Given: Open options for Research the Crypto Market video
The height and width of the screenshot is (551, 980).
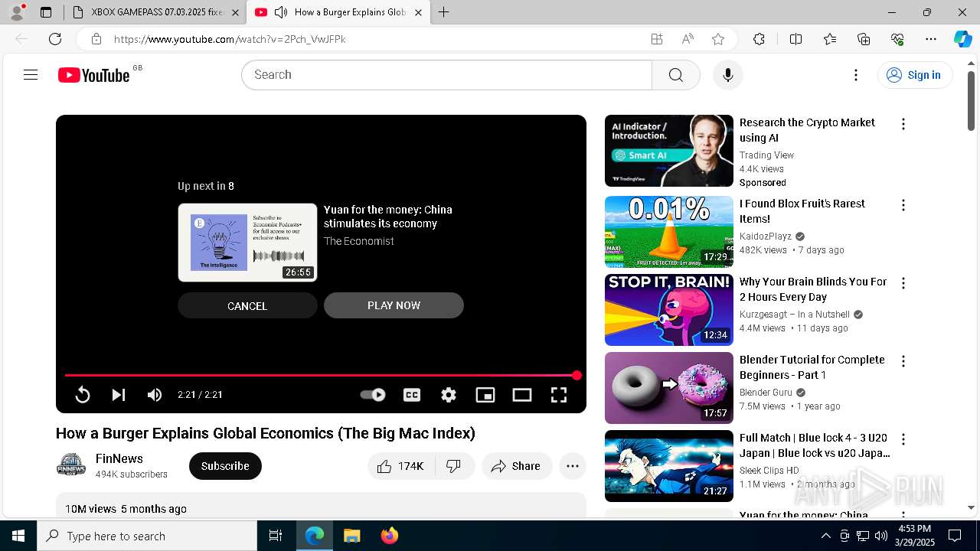Looking at the screenshot, I should coord(903,124).
